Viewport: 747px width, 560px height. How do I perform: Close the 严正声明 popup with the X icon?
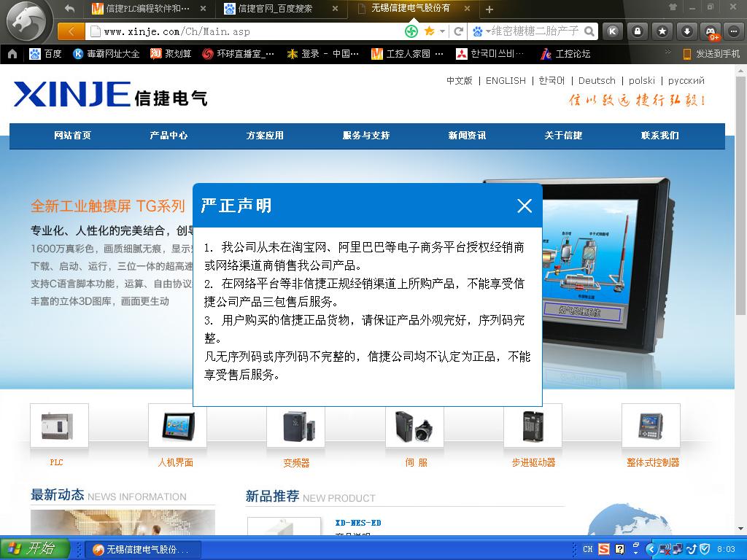524,206
